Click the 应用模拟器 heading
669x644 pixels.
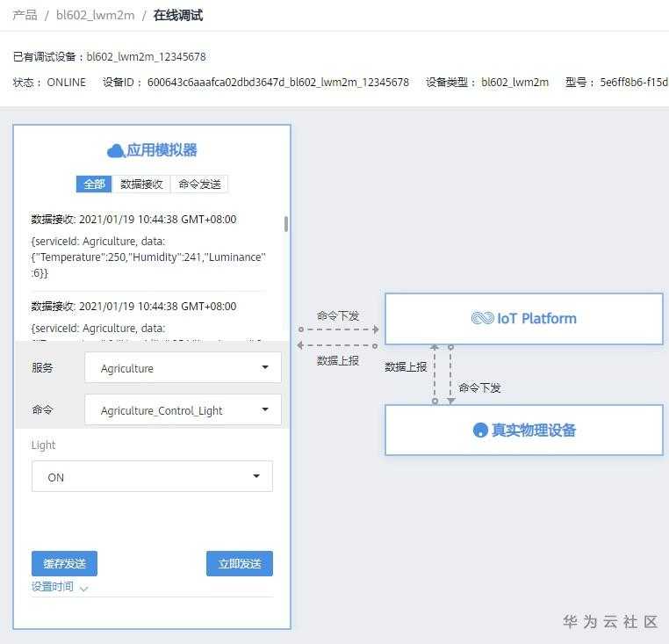(162, 150)
